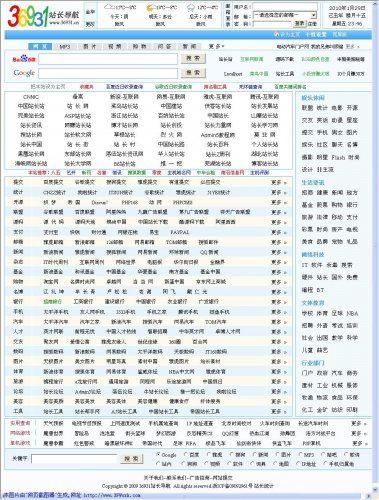Click the mailbox password input field
379x500 pixels.
272,24
